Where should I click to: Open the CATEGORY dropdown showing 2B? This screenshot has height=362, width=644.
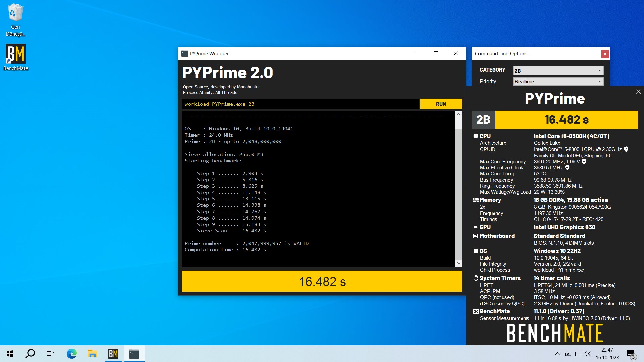point(558,71)
